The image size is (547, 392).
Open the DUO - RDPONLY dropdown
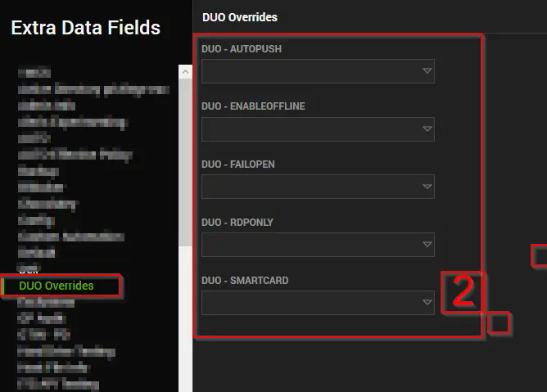click(x=318, y=245)
